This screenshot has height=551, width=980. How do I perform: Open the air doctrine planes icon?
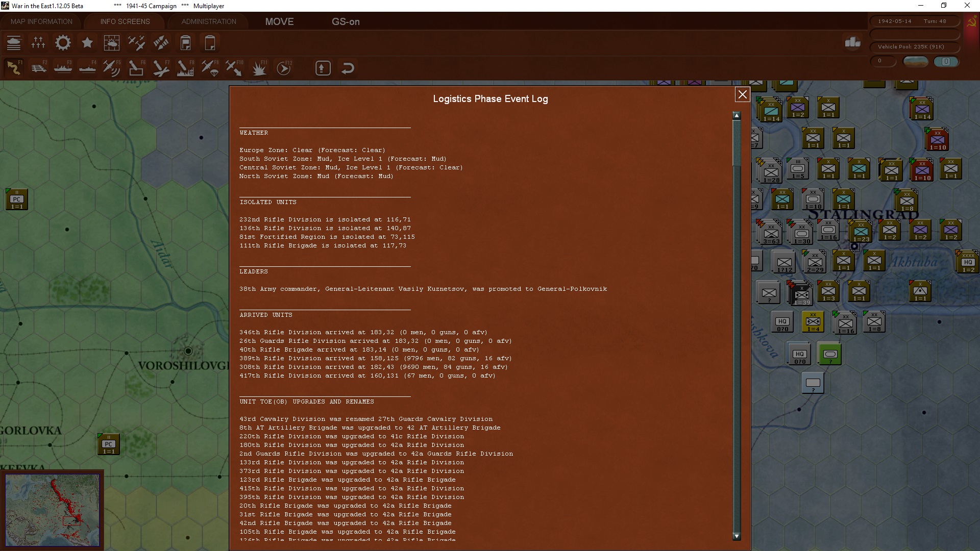pyautogui.click(x=136, y=43)
